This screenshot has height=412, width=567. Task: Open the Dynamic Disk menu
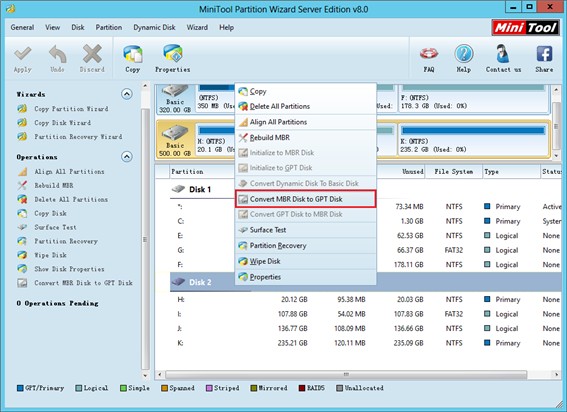154,27
